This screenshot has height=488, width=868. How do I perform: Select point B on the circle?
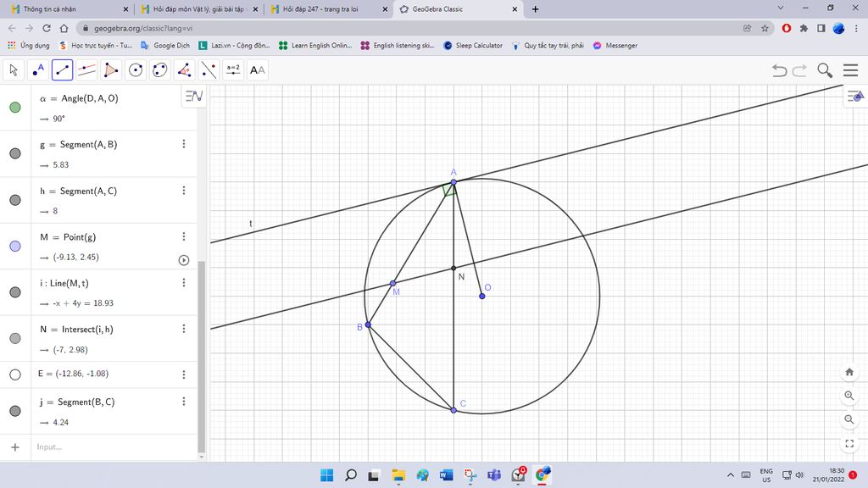pyautogui.click(x=368, y=324)
